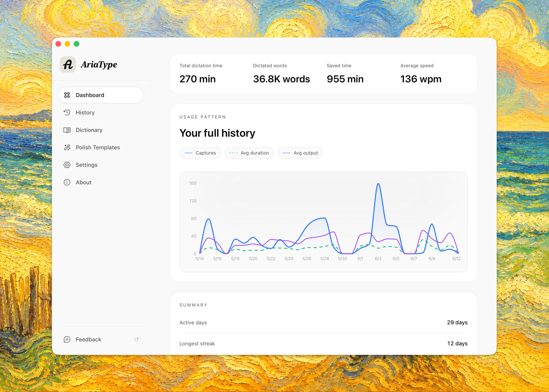549x392 pixels.
Task: Open the Settings page
Action: click(x=101, y=165)
